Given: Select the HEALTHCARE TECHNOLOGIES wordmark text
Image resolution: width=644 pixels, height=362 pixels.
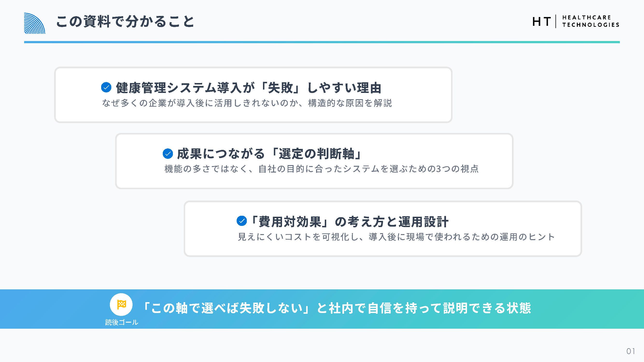Looking at the screenshot, I should 590,21.
